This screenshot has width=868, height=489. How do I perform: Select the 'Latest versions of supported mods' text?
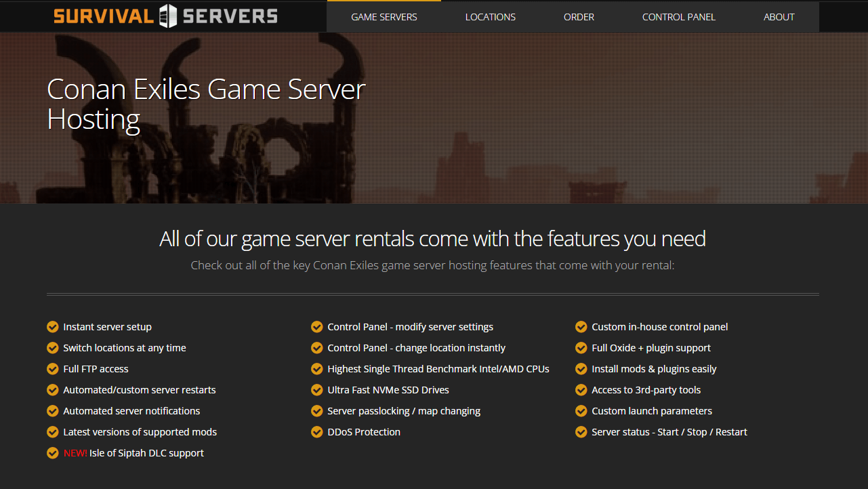(140, 432)
